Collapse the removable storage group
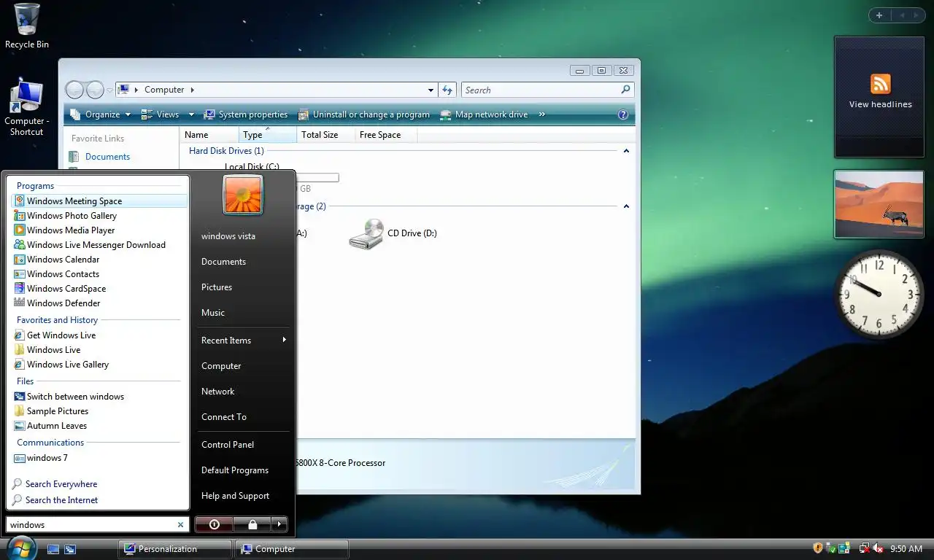 click(626, 206)
